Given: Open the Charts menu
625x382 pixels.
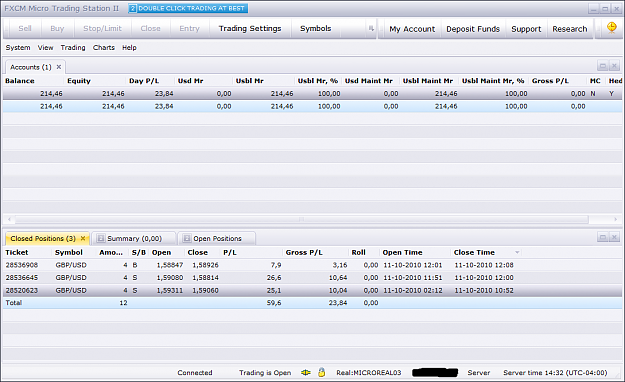Looking at the screenshot, I should (x=104, y=47).
